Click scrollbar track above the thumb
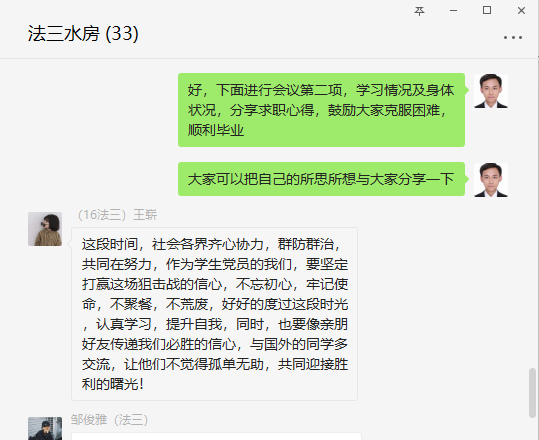This screenshot has height=440, width=539. coord(532,213)
